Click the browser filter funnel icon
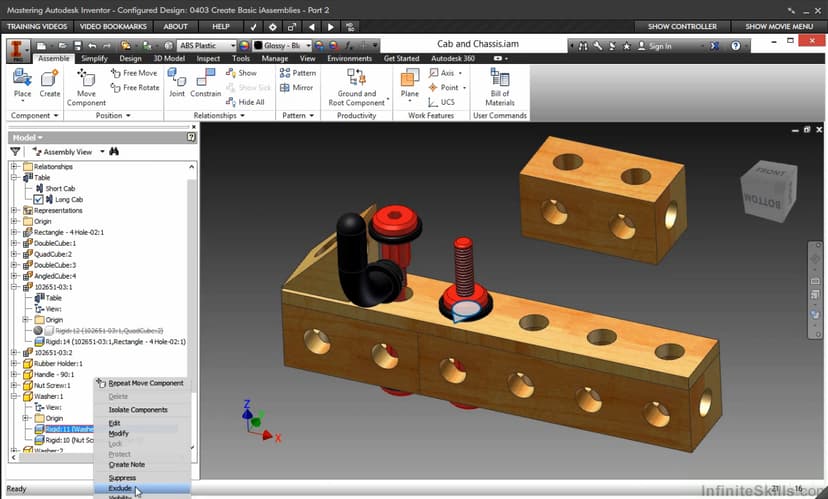This screenshot has width=828, height=499. [15, 152]
